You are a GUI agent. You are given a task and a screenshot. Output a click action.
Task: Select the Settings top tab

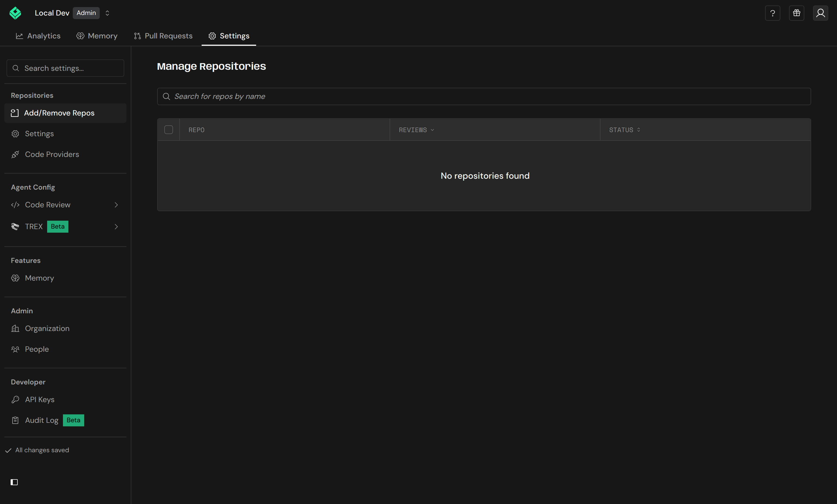(x=229, y=36)
